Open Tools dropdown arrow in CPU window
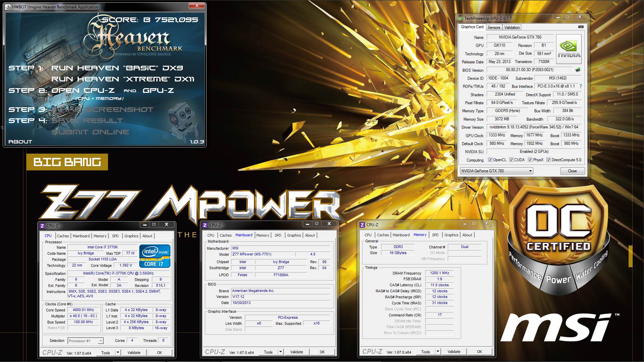 (x=118, y=353)
